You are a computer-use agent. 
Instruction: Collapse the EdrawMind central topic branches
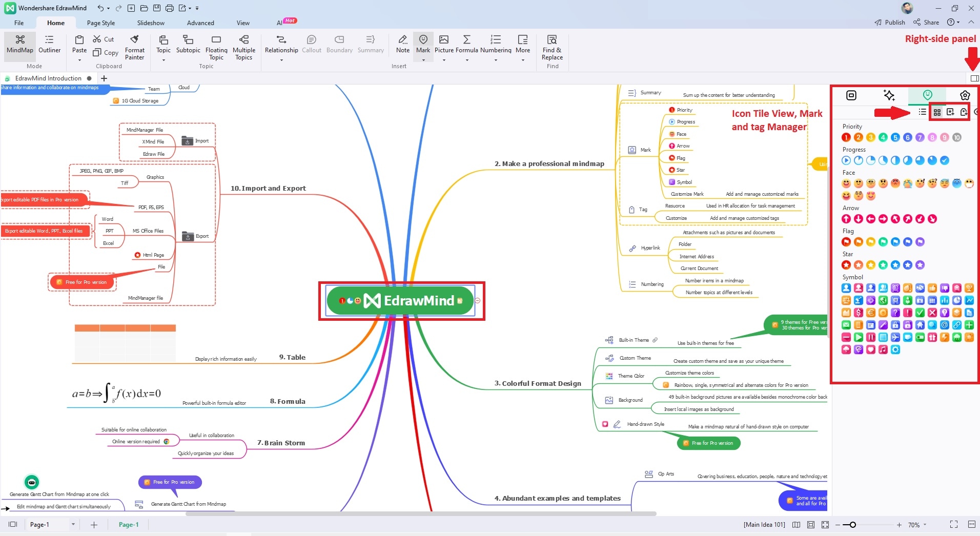pos(478,301)
